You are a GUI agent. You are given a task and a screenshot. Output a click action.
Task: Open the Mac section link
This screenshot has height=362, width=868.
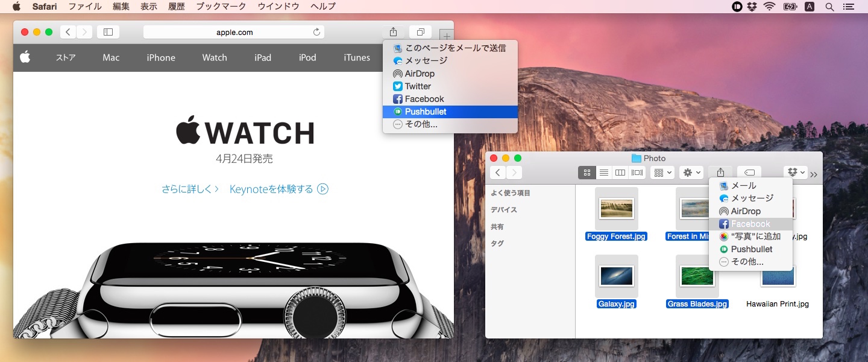[111, 58]
